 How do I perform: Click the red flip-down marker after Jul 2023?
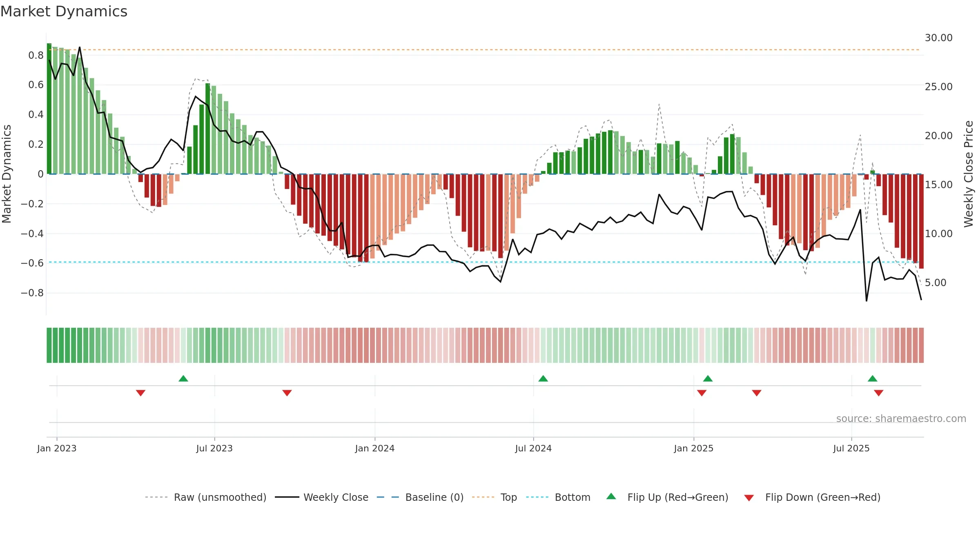[287, 393]
